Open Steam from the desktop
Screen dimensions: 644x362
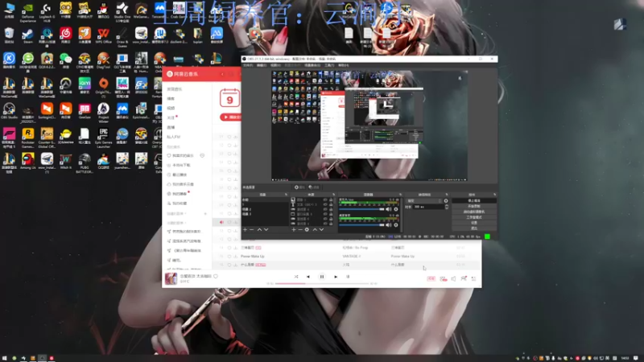coord(27,35)
